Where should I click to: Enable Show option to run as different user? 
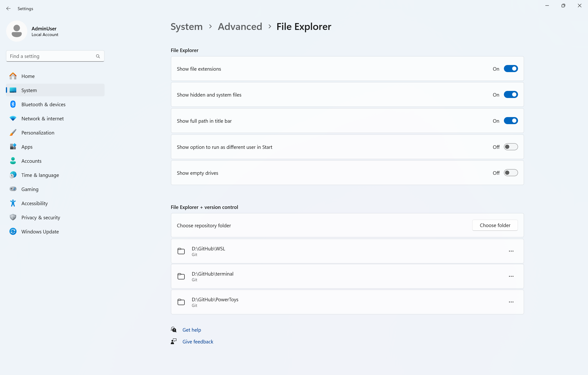pyautogui.click(x=511, y=147)
